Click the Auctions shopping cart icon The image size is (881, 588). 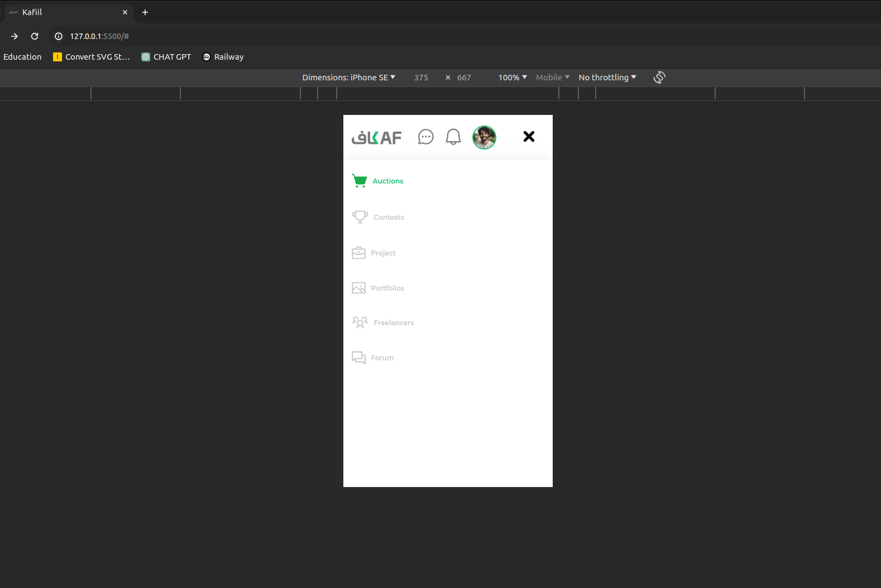click(360, 181)
